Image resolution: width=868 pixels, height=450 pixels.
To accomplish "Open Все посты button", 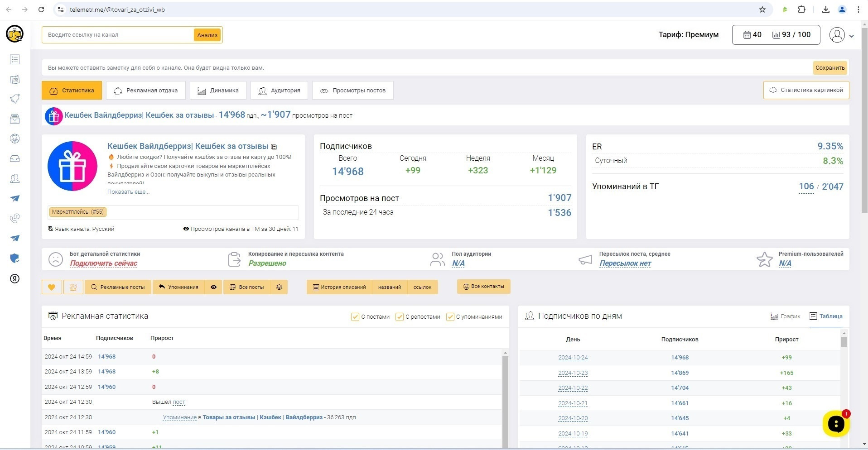I will [x=247, y=287].
